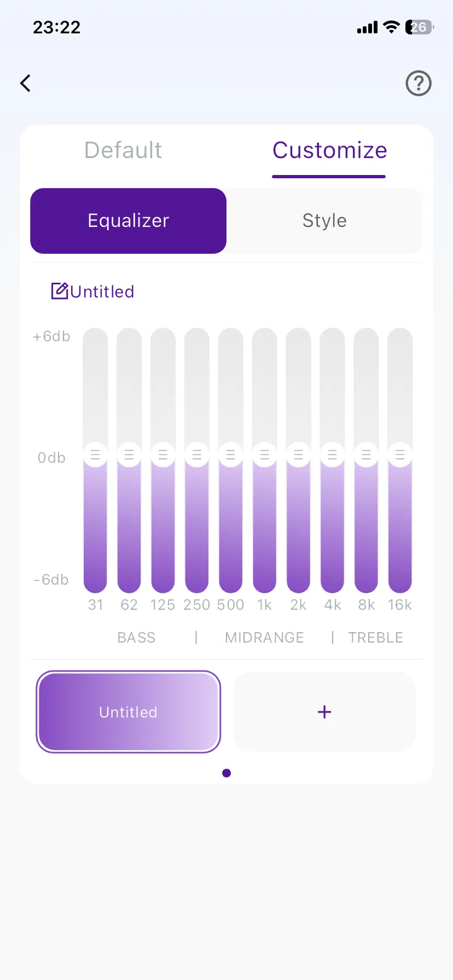The width and height of the screenshot is (453, 980).
Task: Switch to the Default tab
Action: click(123, 150)
